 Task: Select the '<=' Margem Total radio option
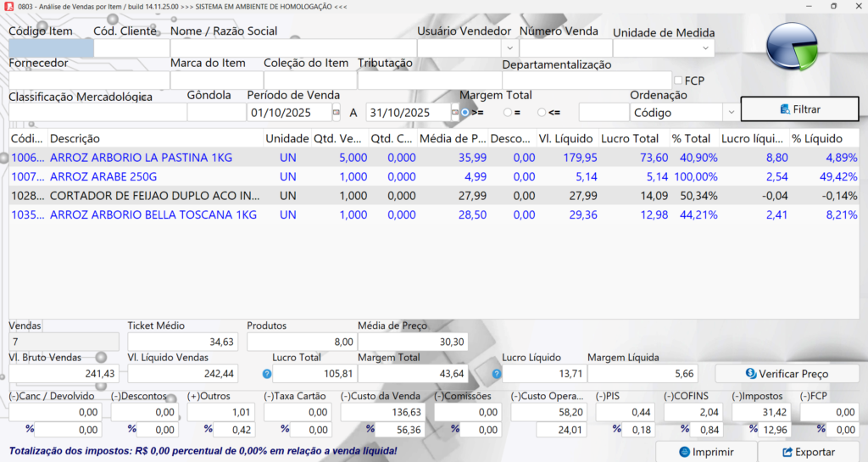[x=542, y=112]
